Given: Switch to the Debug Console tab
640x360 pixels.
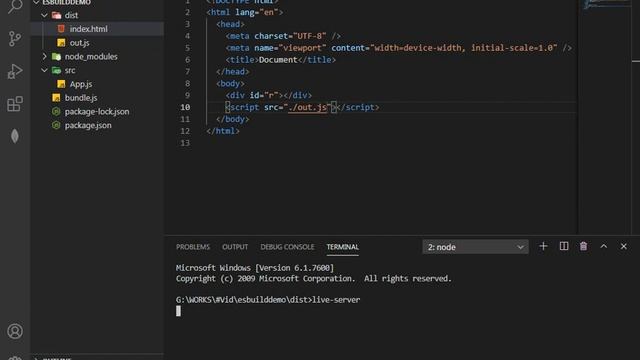Looking at the screenshot, I should point(287,247).
